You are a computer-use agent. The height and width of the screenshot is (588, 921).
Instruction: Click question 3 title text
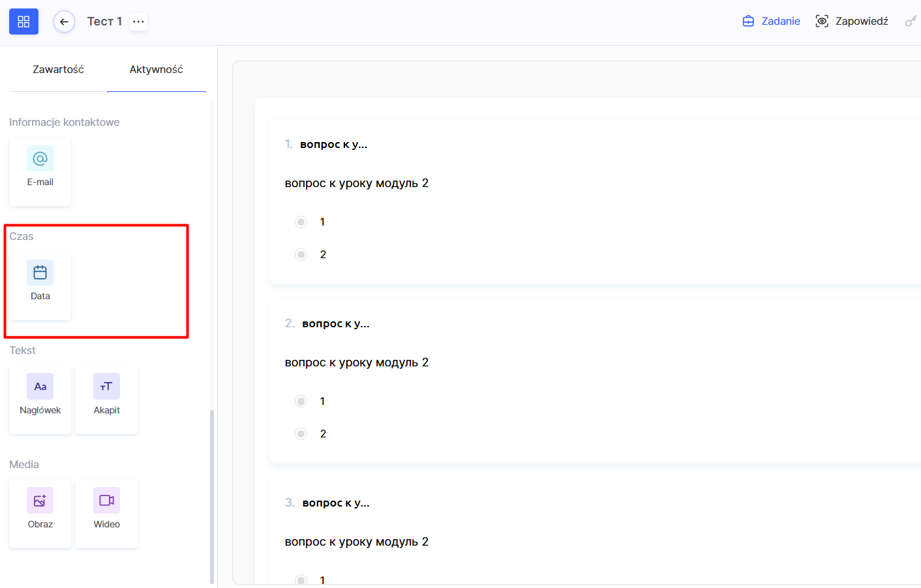335,503
